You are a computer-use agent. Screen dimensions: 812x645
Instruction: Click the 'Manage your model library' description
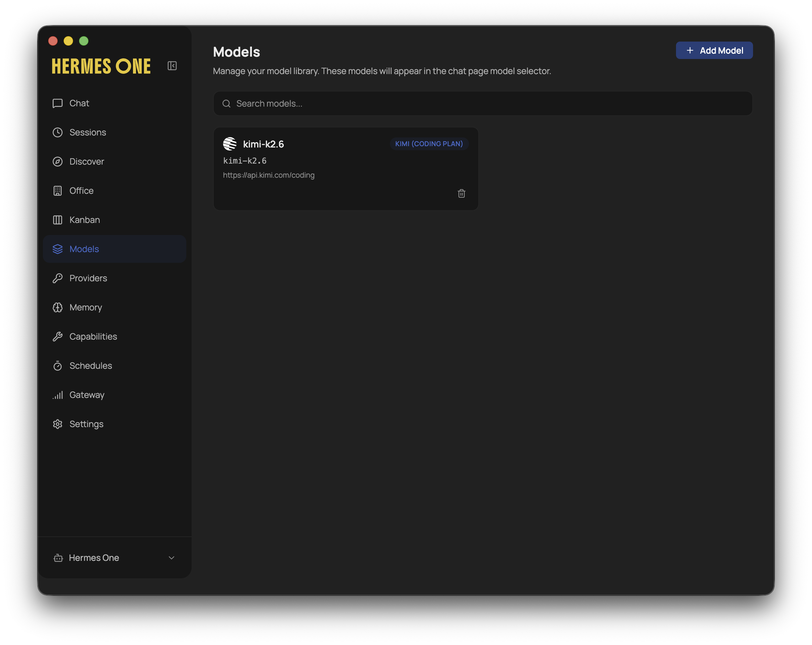[382, 71]
